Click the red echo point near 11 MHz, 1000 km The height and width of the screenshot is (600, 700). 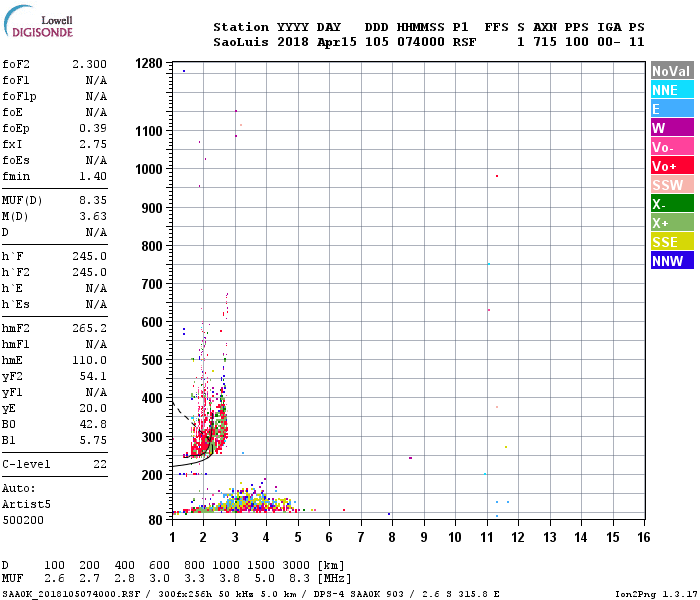point(497,176)
